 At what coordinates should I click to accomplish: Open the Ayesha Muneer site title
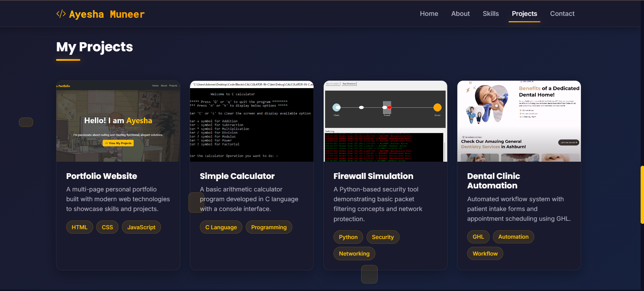(x=107, y=14)
